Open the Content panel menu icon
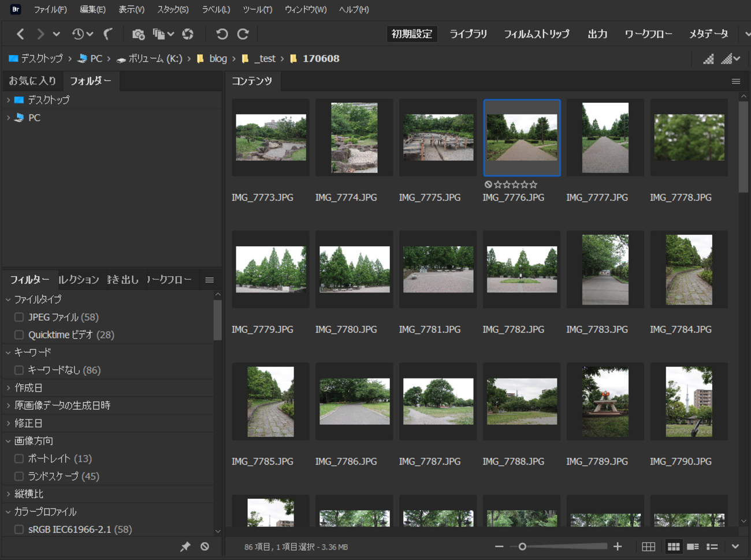The width and height of the screenshot is (751, 560). (736, 81)
